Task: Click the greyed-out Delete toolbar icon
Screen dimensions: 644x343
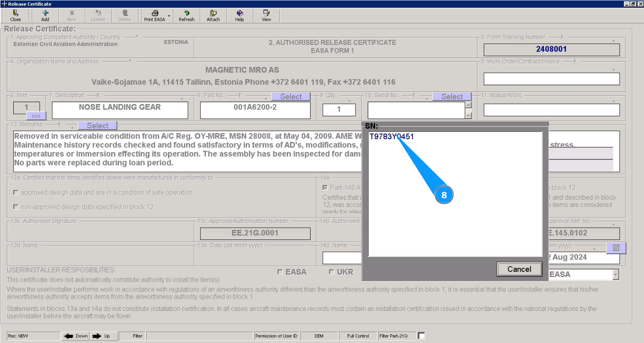Action: click(x=125, y=16)
